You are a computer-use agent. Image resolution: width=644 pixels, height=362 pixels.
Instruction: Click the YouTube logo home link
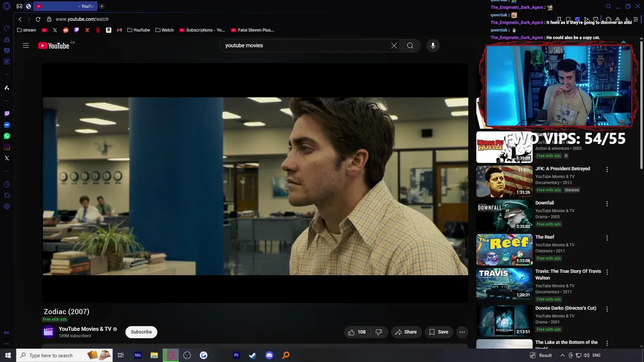tap(54, 46)
